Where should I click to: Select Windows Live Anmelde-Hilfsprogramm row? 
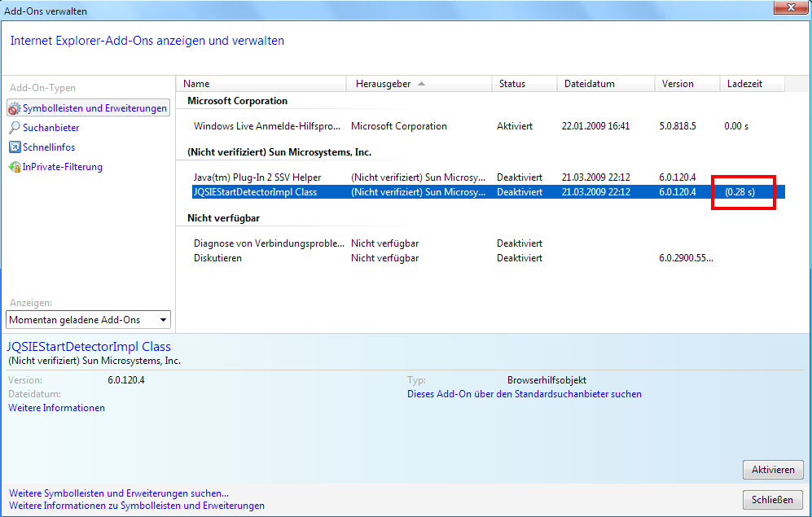pyautogui.click(x=489, y=126)
